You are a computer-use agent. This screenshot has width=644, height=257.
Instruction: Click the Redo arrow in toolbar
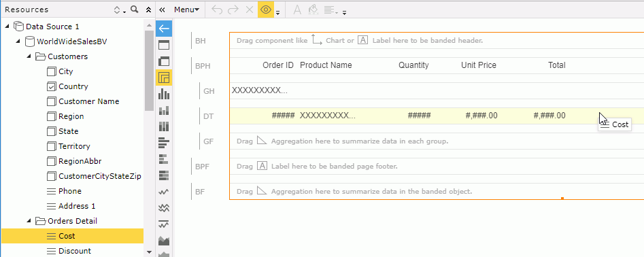[x=233, y=10]
